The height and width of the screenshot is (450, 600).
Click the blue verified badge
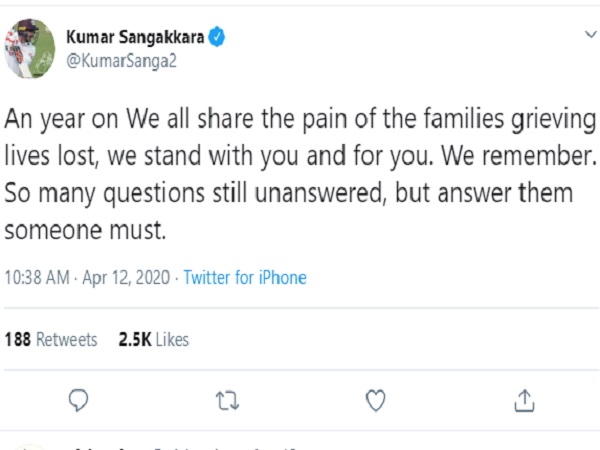[217, 37]
